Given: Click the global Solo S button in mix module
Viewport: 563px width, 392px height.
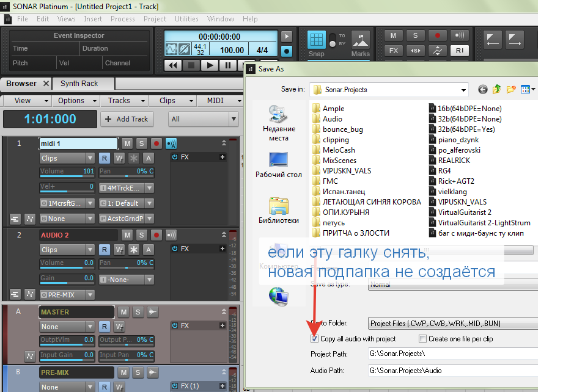Looking at the screenshot, I should (x=416, y=35).
